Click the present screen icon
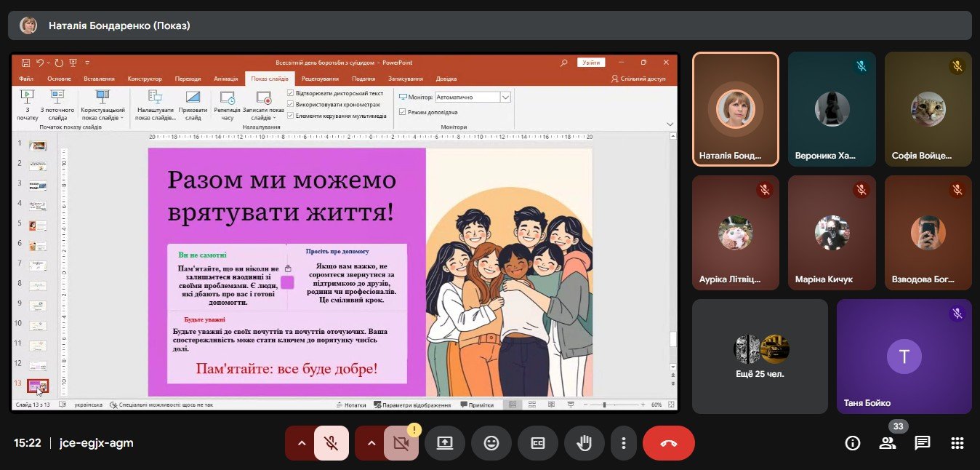This screenshot has width=980, height=470. 445,443
